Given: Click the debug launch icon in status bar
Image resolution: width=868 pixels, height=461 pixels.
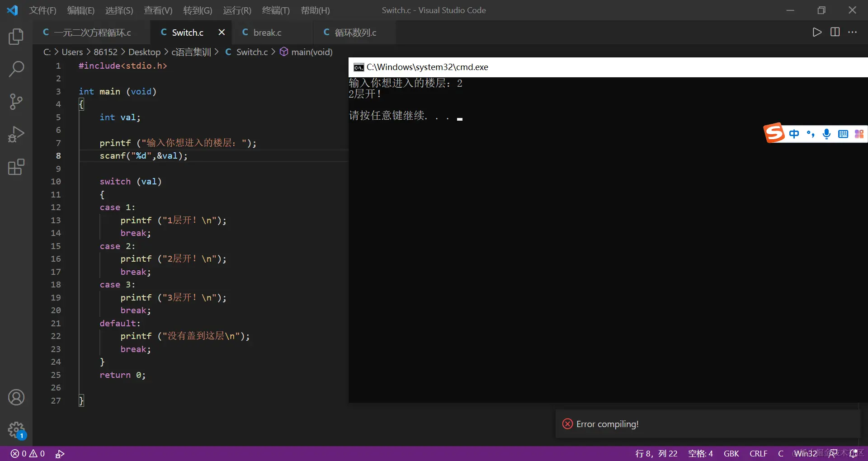Looking at the screenshot, I should 60,454.
